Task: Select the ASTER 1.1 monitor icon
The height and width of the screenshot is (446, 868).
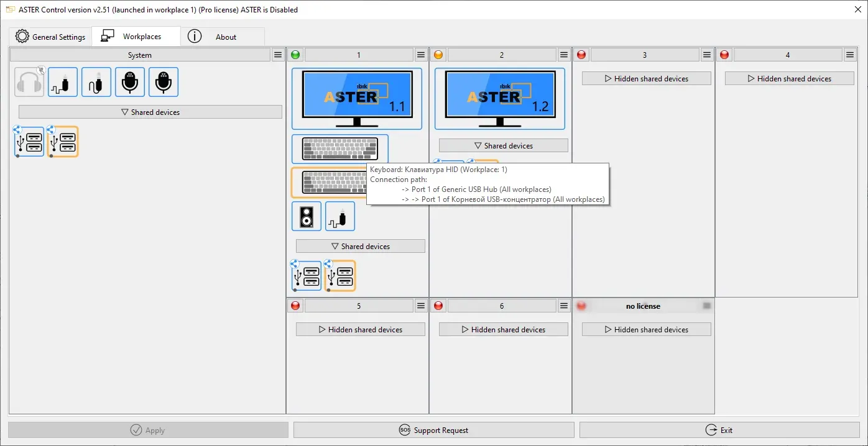Action: pyautogui.click(x=356, y=98)
